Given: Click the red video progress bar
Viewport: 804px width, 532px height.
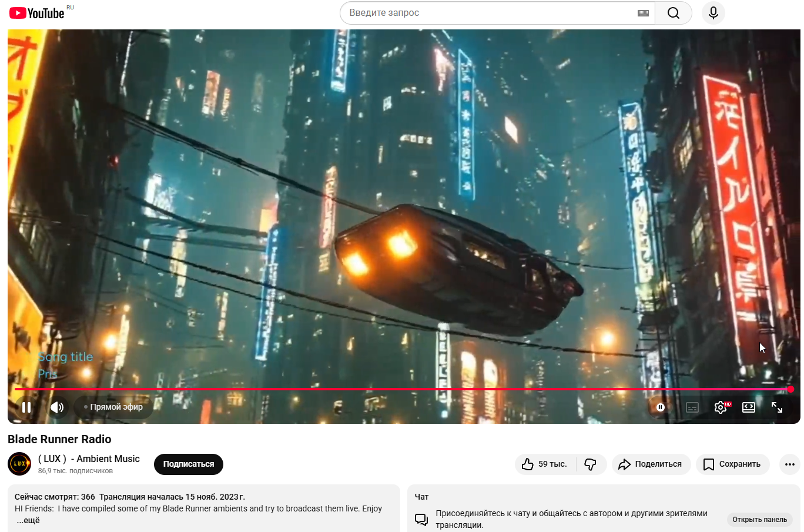Looking at the screenshot, I should click(404, 389).
